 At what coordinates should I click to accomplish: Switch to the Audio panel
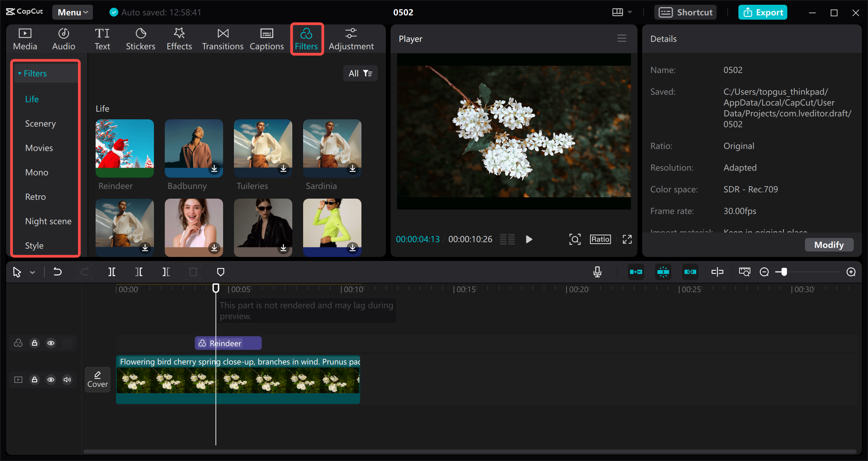[63, 38]
